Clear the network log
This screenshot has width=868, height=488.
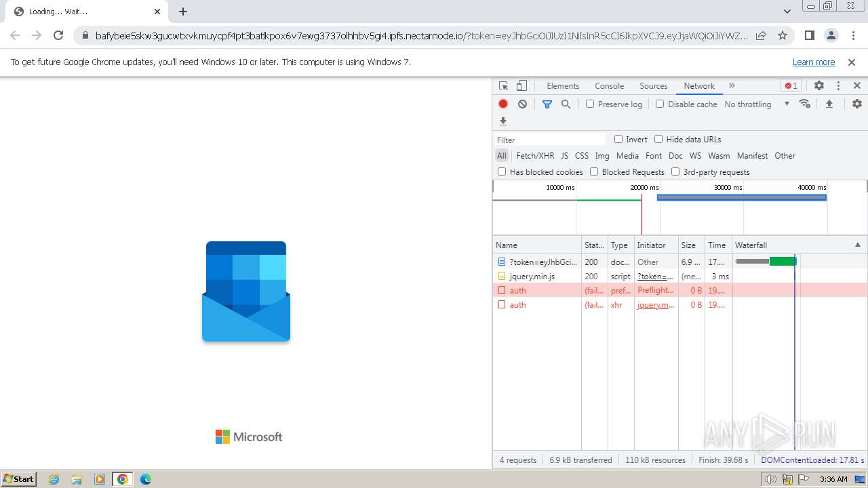click(x=522, y=104)
